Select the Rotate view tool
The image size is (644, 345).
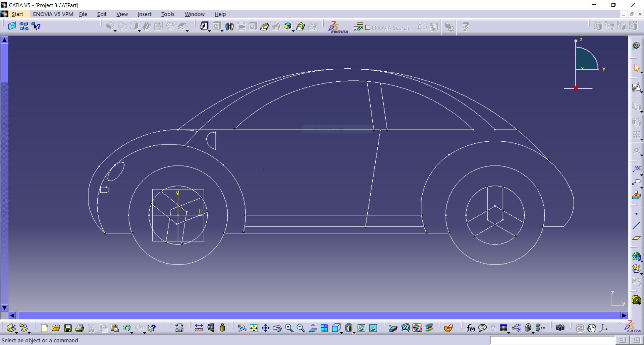[x=277, y=328]
